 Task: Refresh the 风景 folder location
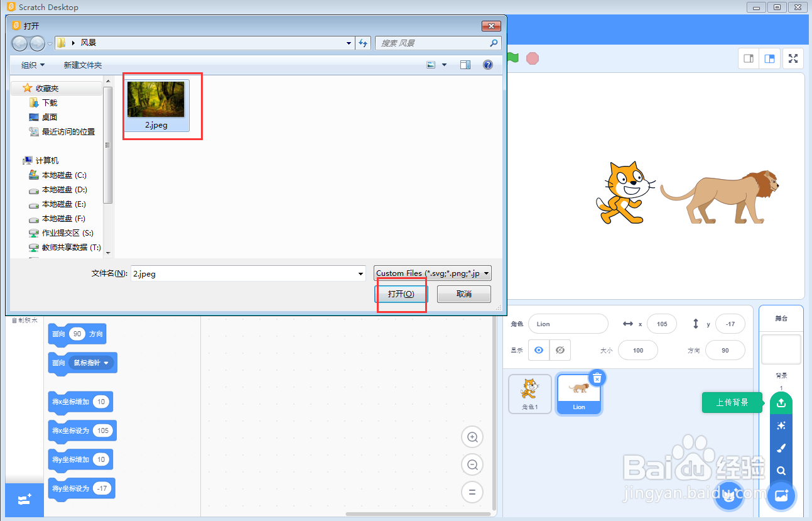coord(363,43)
